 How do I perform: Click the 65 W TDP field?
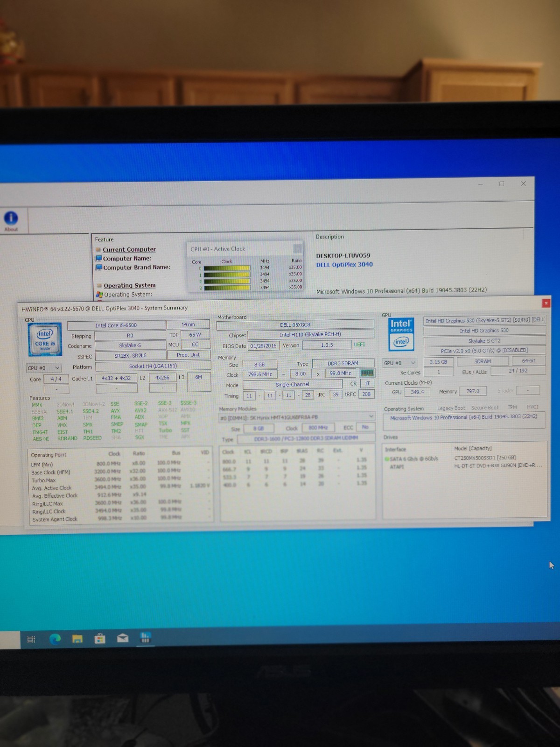pos(195,335)
